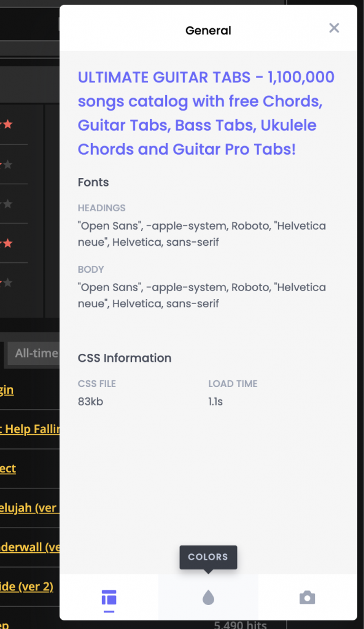Open the Colors tab droplet icon
Viewport: 364px width, 629px height.
208,597
